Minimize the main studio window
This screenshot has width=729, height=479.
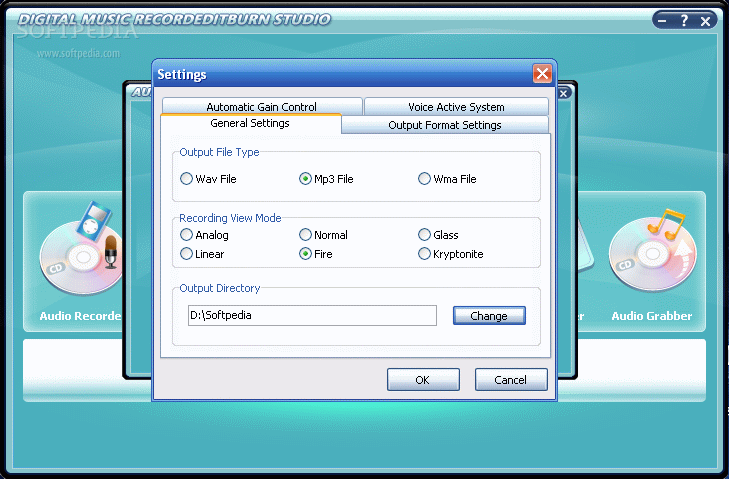(x=662, y=20)
